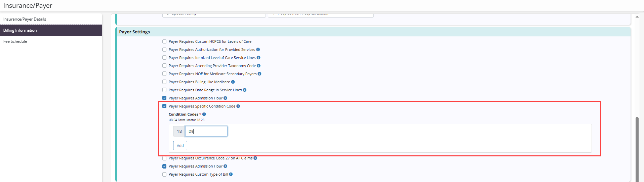Select Billing Information in sidebar
Image resolution: width=644 pixels, height=182 pixels.
pyautogui.click(x=20, y=30)
